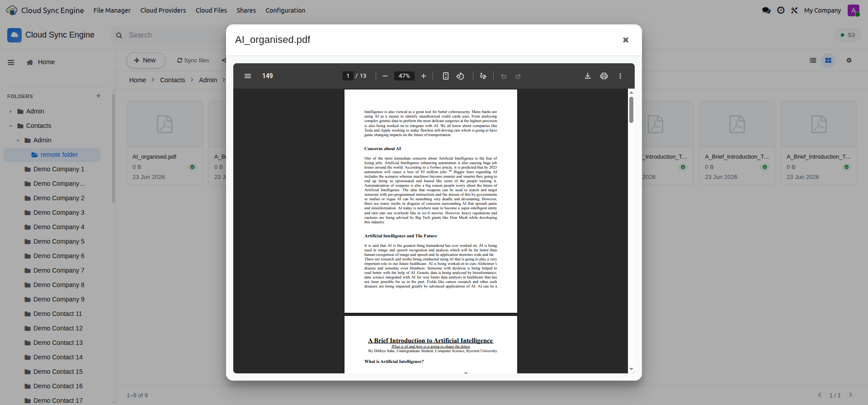Download the AI_organised.pdf file
The width and height of the screenshot is (868, 405).
pyautogui.click(x=588, y=76)
